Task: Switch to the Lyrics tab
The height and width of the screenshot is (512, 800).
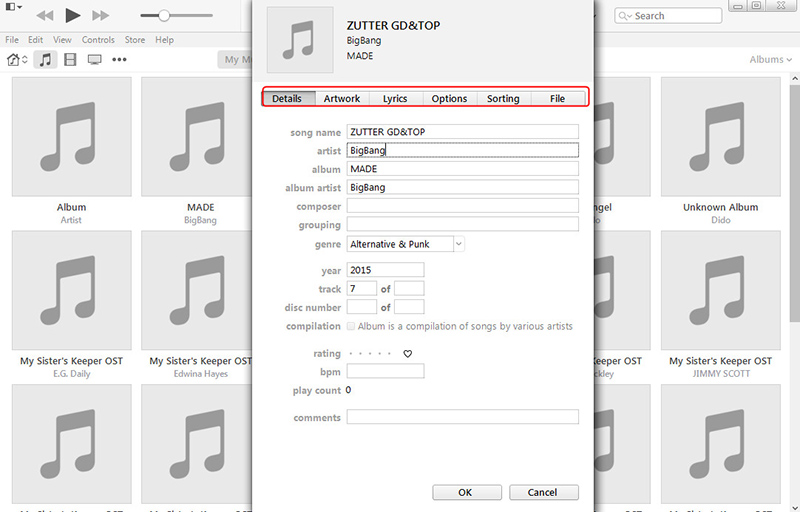Action: point(395,98)
